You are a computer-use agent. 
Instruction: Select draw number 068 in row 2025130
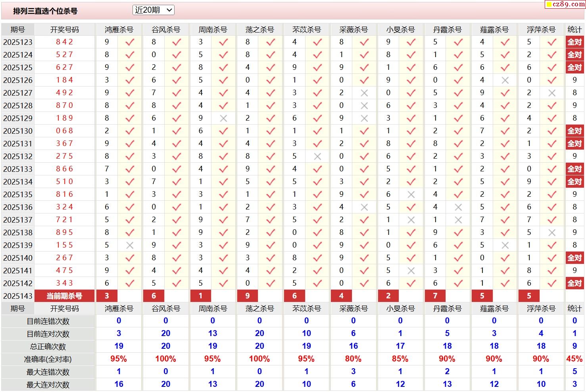(64, 131)
